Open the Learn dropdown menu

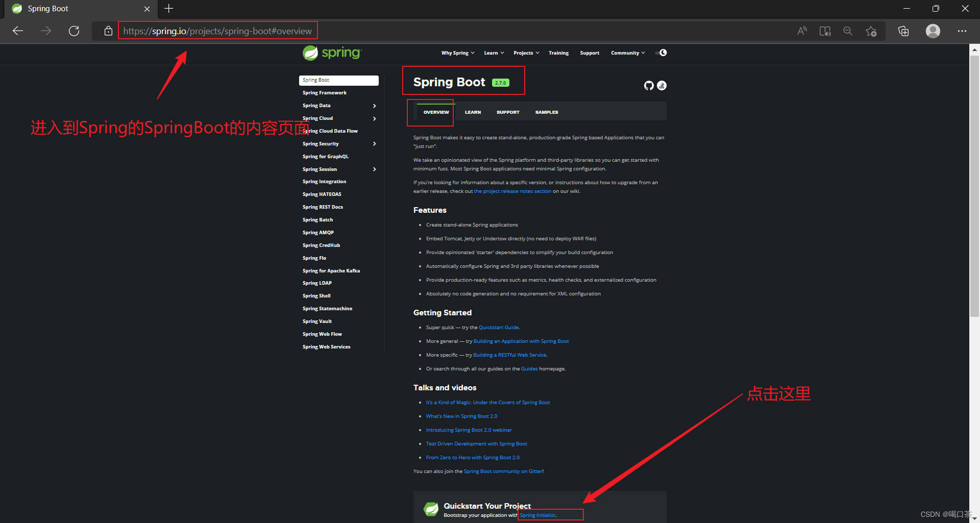[x=494, y=53]
